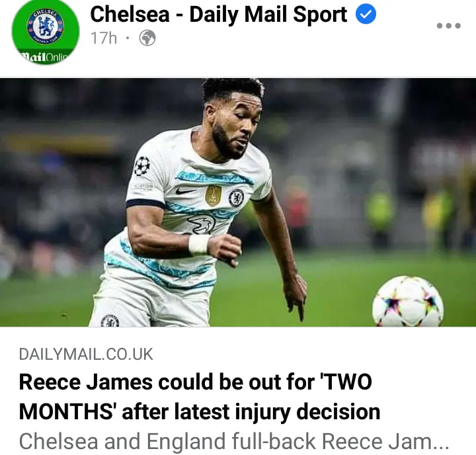The image size is (476, 455).
Task: Open the Reece James article photo
Action: click(x=238, y=202)
